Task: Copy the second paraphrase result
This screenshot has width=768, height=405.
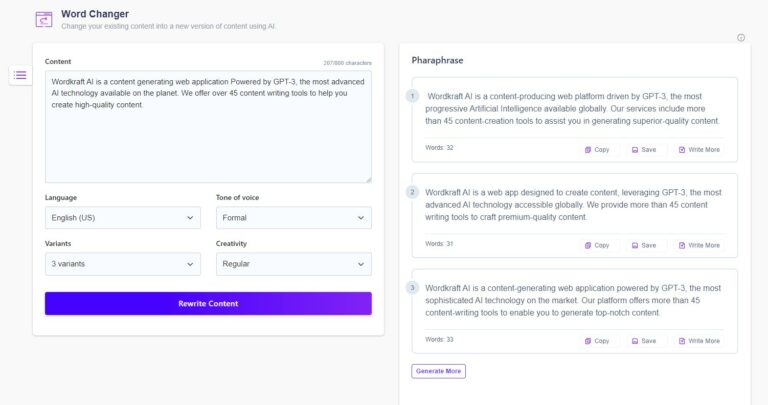Action: [x=597, y=245]
